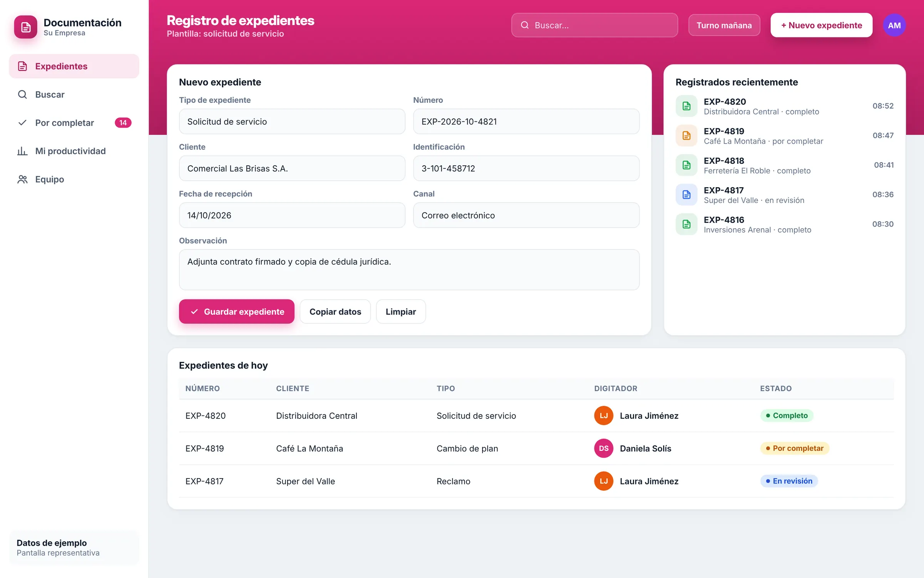Click the Número field EXP-2026-10-4821
Image resolution: width=924 pixels, height=578 pixels.
coord(526,121)
